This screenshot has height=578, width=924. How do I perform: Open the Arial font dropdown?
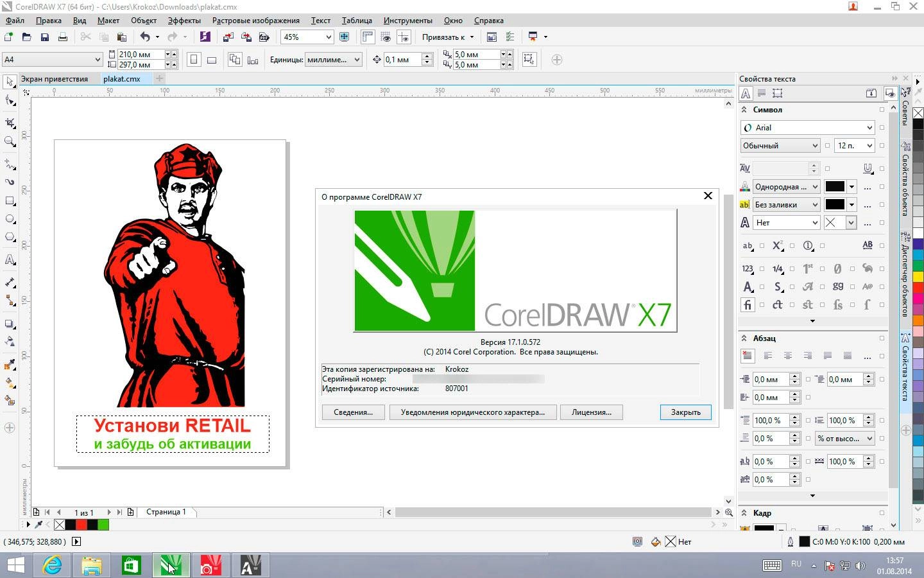(869, 128)
